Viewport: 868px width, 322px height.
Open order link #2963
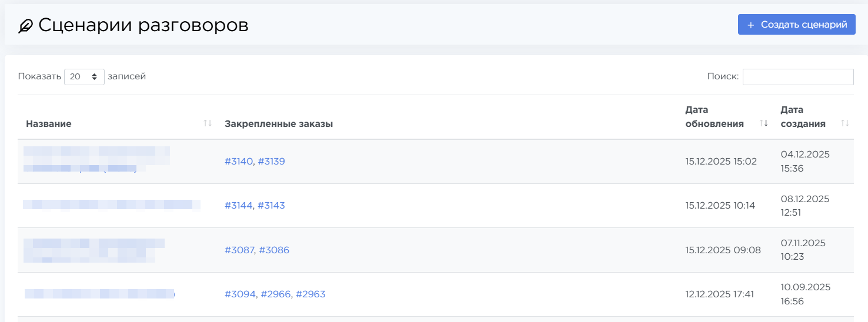[x=310, y=294]
